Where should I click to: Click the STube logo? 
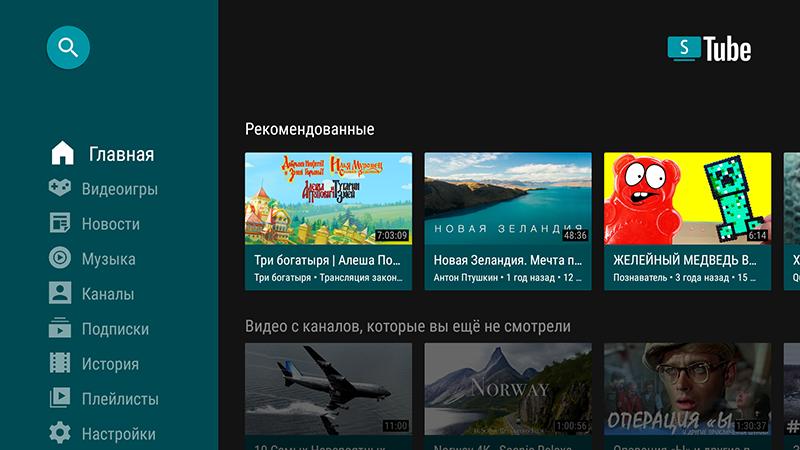coord(709,49)
